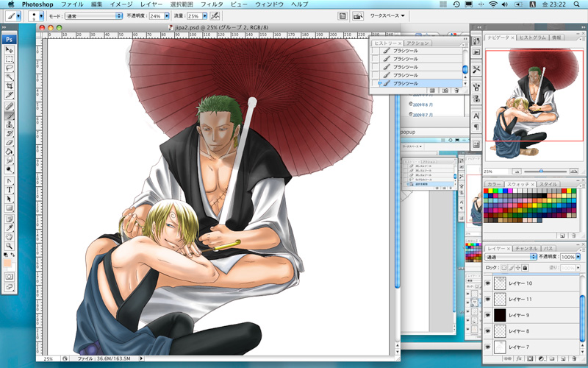Open brush mode dropdown 通常

point(94,16)
